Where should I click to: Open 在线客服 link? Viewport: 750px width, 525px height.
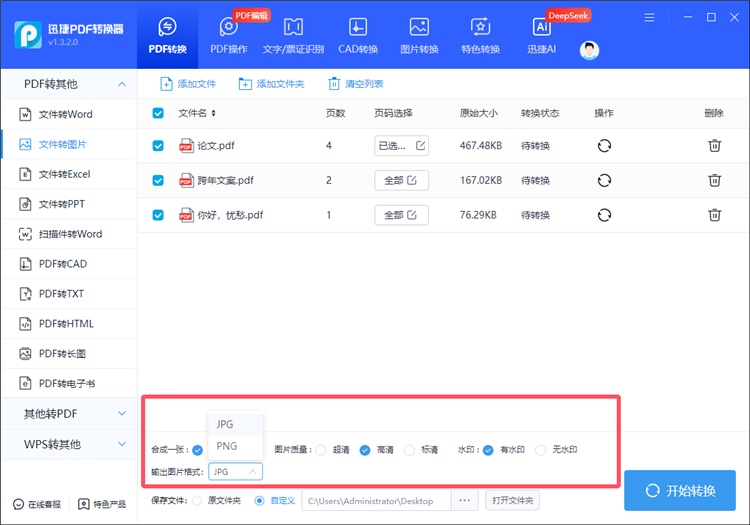point(37,504)
